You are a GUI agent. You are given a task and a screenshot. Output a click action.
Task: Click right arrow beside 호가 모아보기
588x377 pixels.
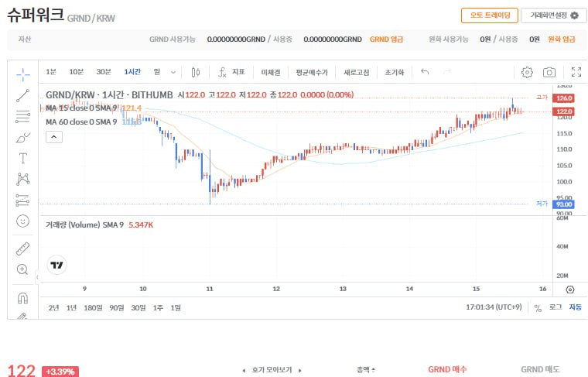pos(300,371)
